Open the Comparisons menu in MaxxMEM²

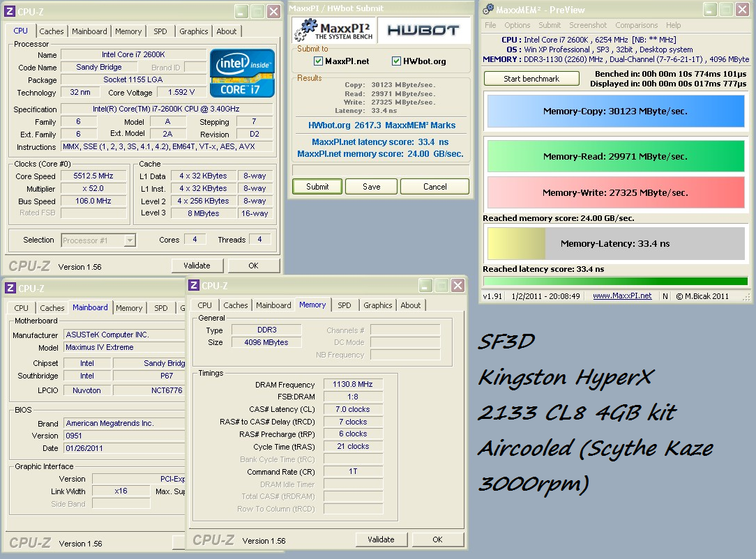(x=637, y=25)
